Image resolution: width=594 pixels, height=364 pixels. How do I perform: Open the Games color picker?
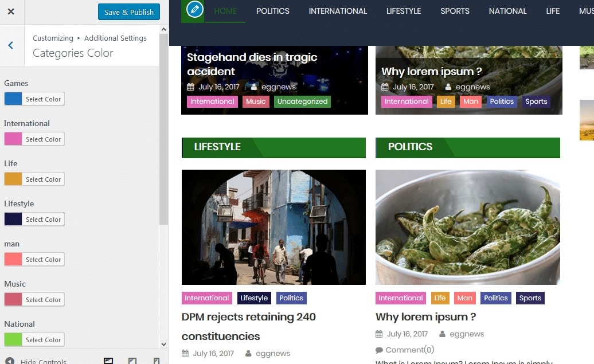34,99
